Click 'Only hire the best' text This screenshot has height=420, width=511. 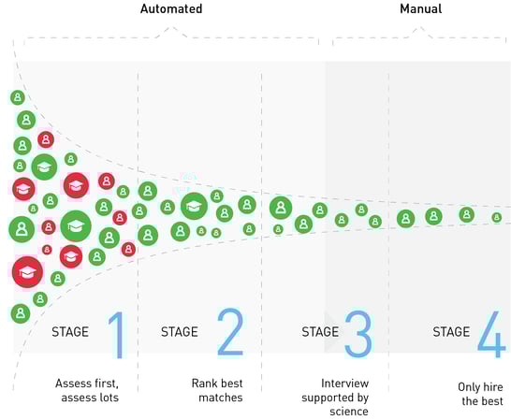tap(480, 394)
